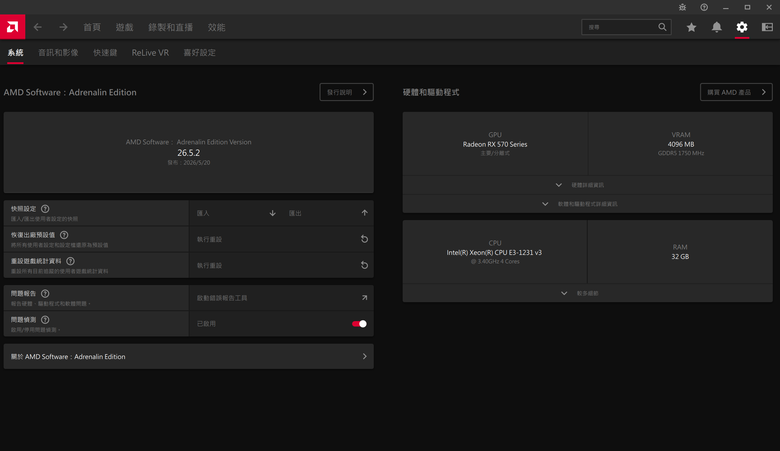Click the down-arrow import icon
Image resolution: width=780 pixels, height=451 pixels.
point(273,213)
